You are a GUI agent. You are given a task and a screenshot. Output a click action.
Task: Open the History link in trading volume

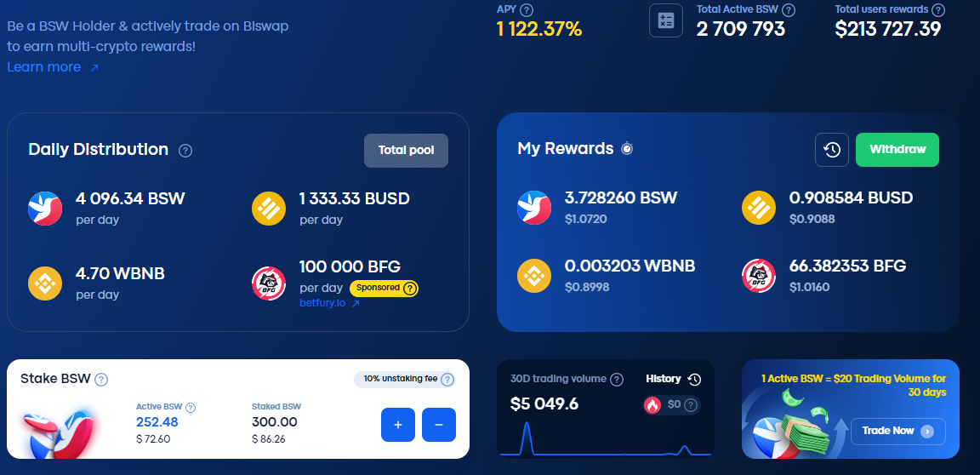tap(664, 379)
